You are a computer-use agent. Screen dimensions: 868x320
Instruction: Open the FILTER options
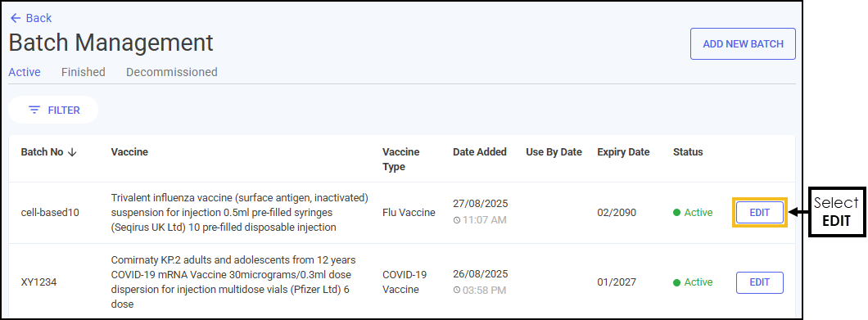tap(53, 110)
